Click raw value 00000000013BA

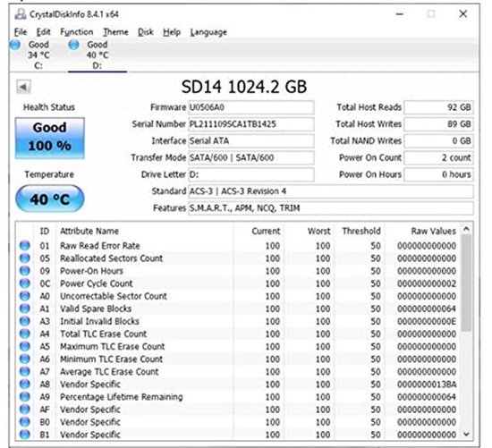427,385
